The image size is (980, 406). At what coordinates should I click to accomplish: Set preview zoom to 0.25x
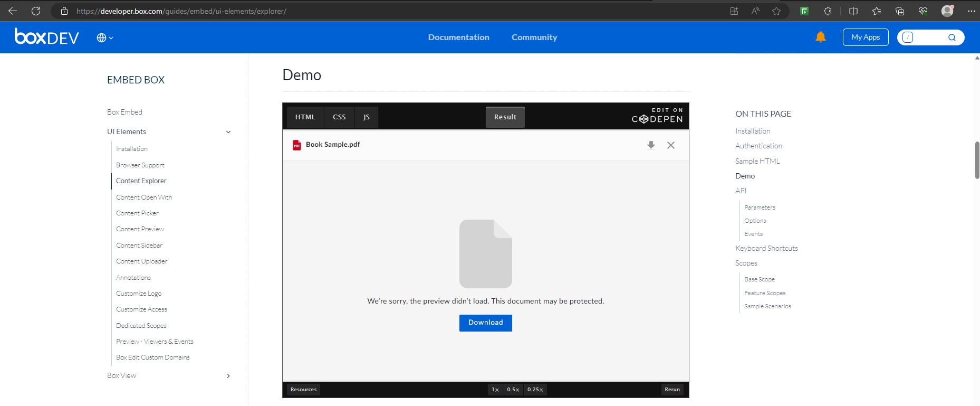[535, 390]
